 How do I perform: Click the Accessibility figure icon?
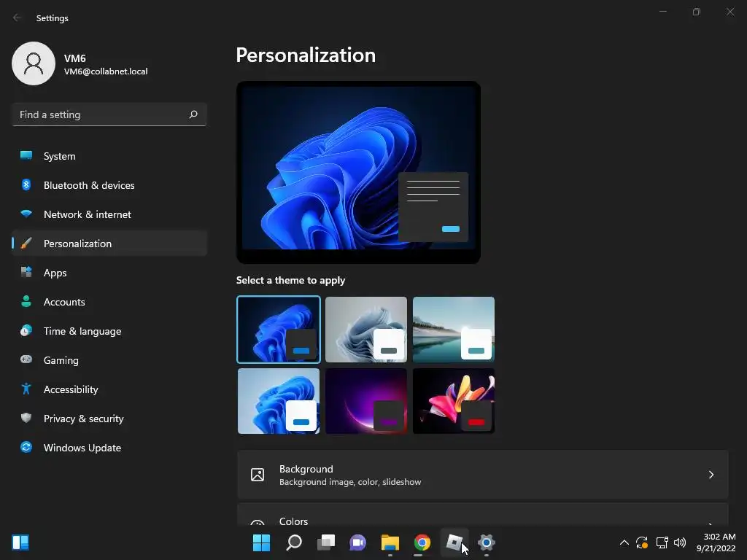pyautogui.click(x=26, y=389)
